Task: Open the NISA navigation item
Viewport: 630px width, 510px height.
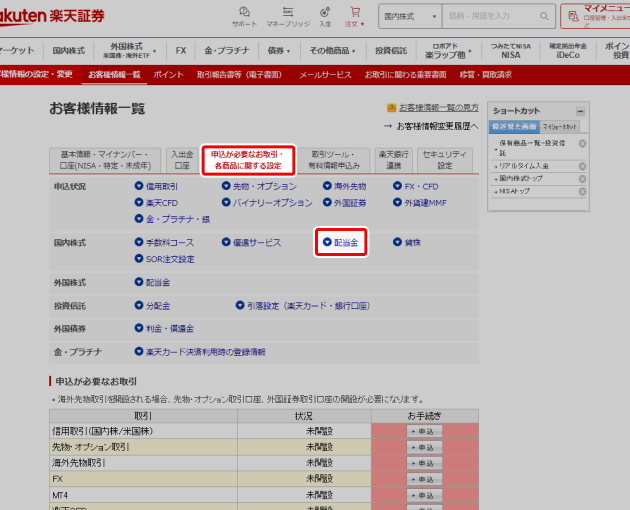Action: [511, 51]
